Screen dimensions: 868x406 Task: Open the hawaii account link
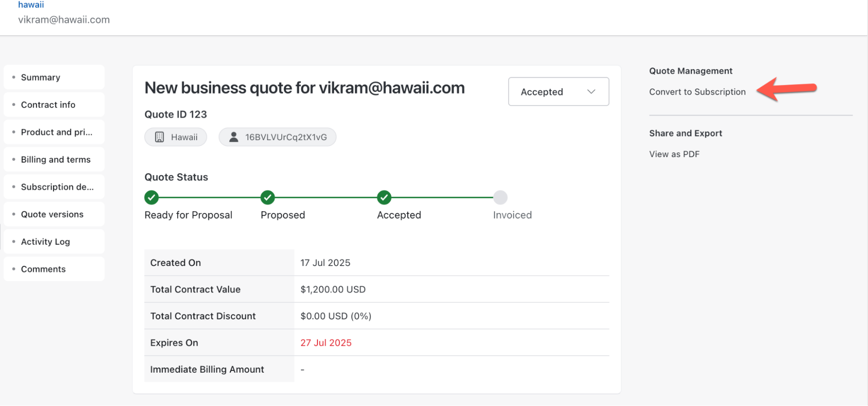point(31,5)
